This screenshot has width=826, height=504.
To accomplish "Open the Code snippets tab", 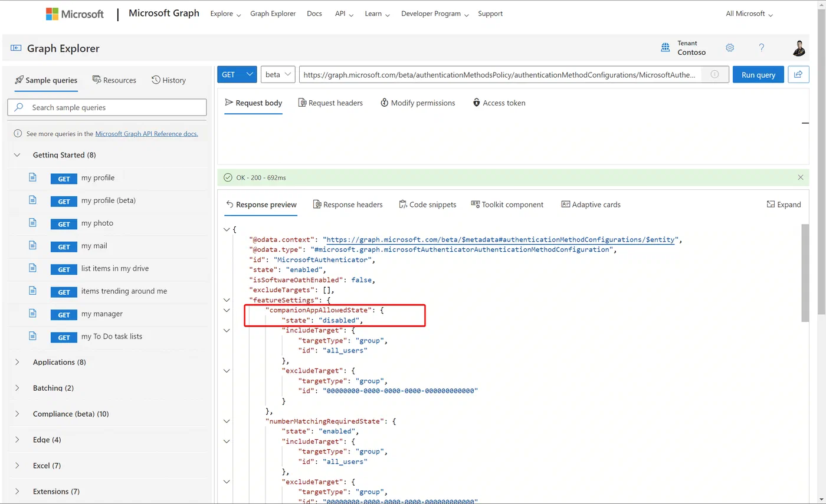I will [x=428, y=205].
